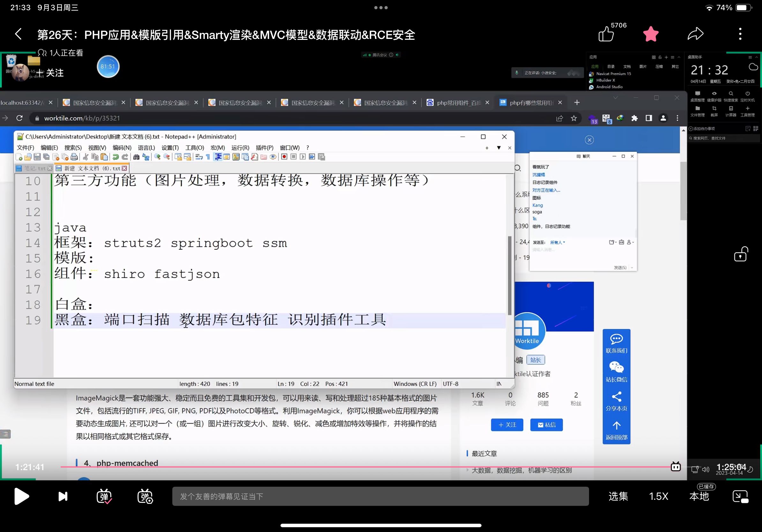Image resolution: width=762 pixels, height=532 pixels.
Task: Open the Chrome tab search chevron
Action: point(615,98)
